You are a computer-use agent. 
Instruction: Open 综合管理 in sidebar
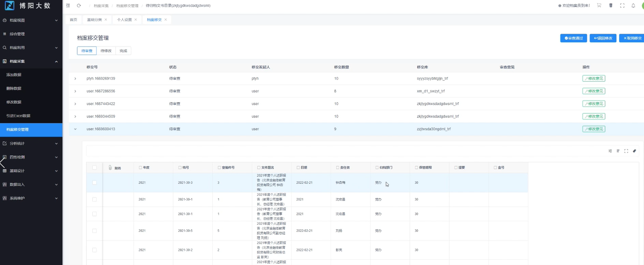click(31, 34)
